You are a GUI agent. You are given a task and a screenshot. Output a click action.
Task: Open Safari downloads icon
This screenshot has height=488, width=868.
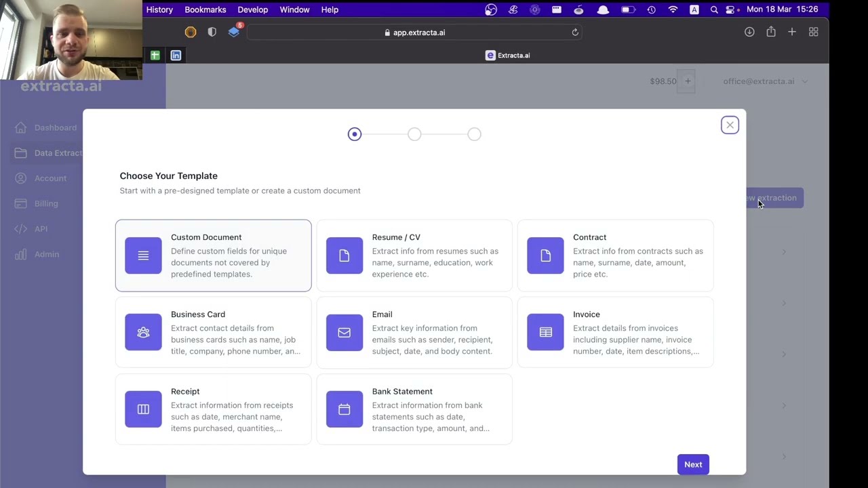[749, 32]
